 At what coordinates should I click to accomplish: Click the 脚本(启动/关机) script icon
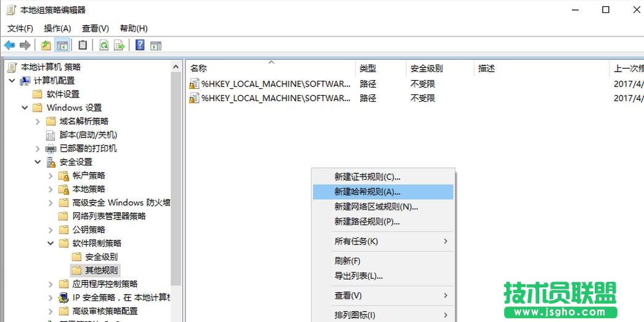[x=51, y=135]
